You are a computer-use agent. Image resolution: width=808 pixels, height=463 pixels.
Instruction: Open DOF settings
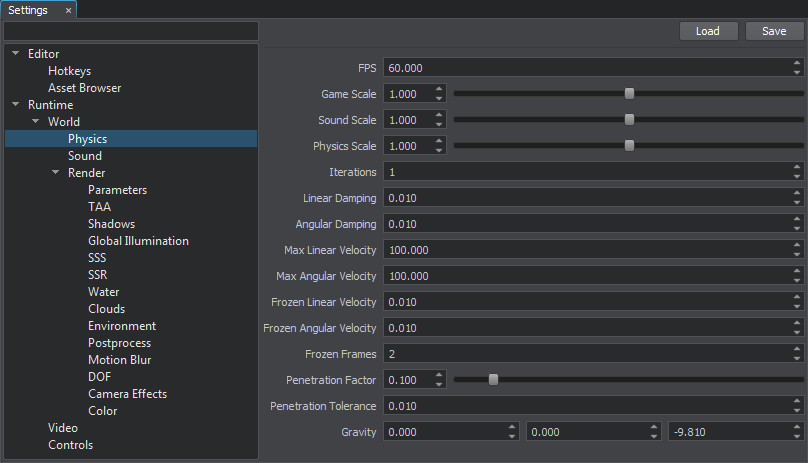(x=99, y=377)
